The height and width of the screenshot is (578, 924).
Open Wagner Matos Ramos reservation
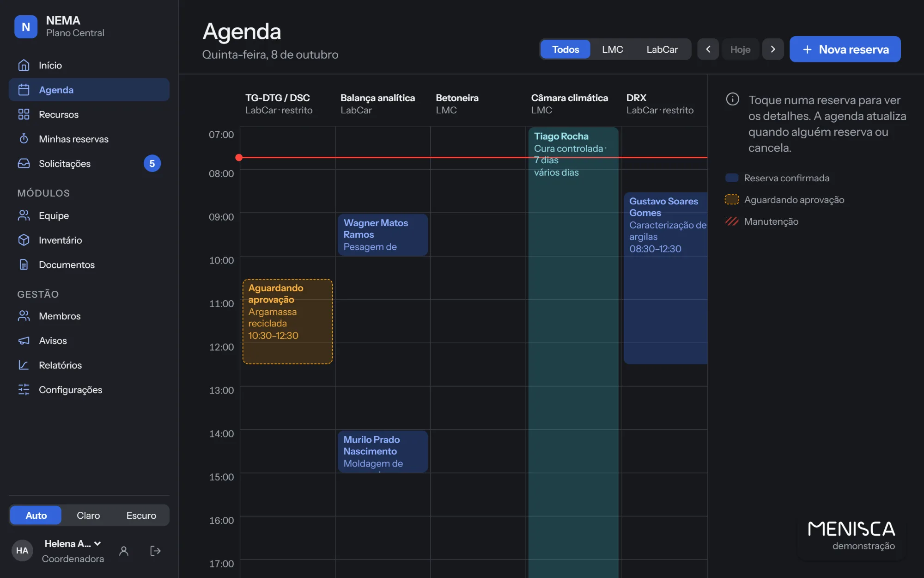pyautogui.click(x=383, y=234)
